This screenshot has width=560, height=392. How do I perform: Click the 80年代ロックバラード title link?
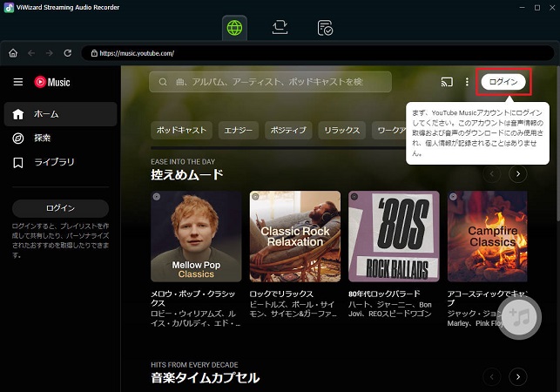coord(385,294)
